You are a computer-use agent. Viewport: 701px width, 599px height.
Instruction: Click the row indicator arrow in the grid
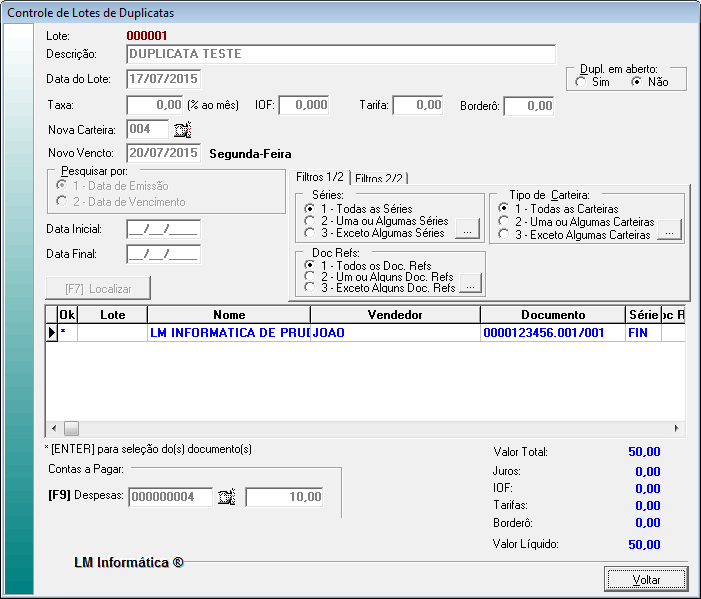51,332
